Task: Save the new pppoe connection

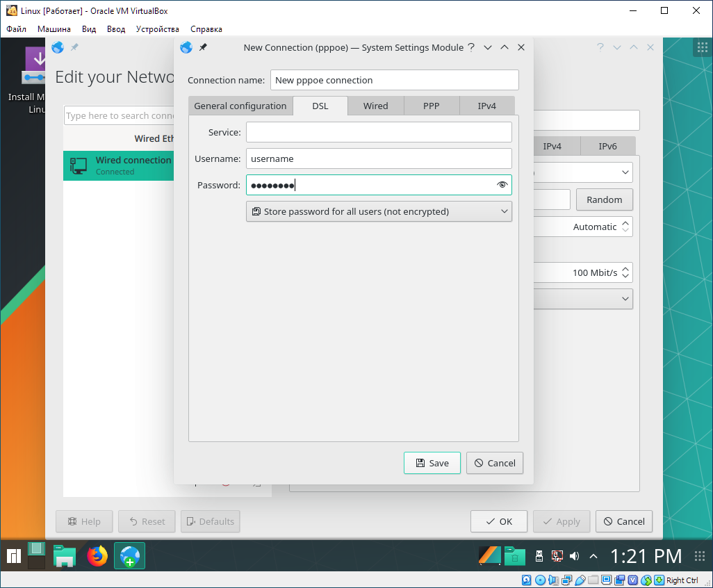Action: (432, 463)
